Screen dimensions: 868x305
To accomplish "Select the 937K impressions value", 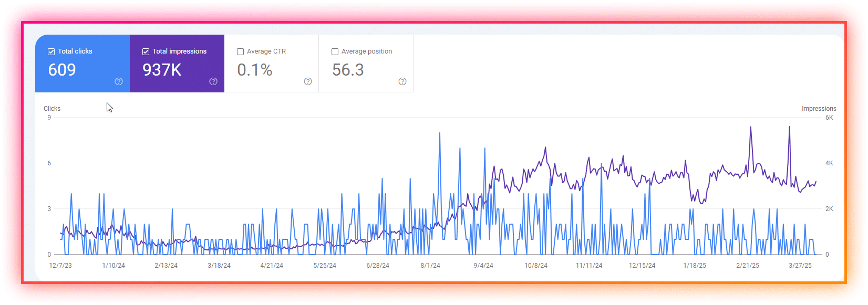I will [x=162, y=70].
